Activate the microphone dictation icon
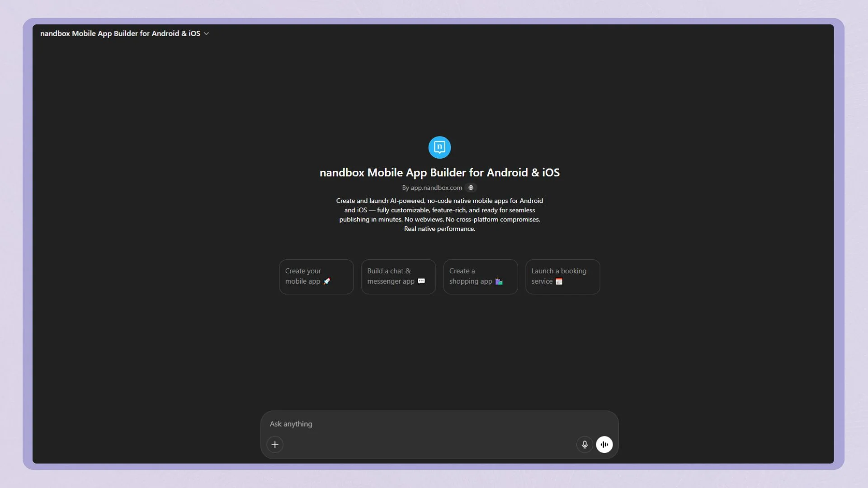Screen dimensions: 868x488 (x=585, y=445)
